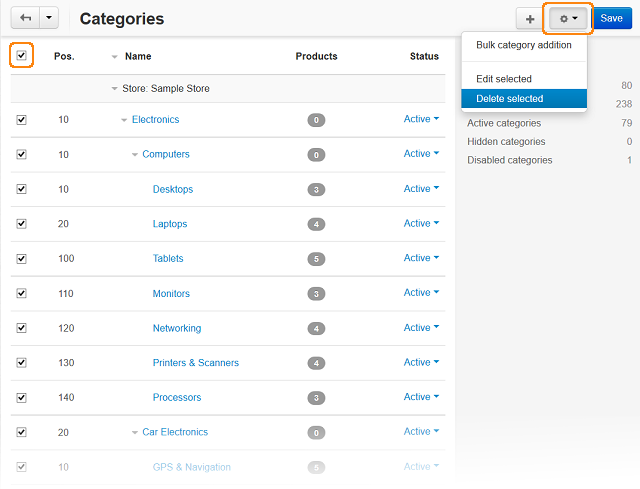Uncheck the Electronics row checkbox
This screenshot has height=489, width=640.
click(22, 120)
